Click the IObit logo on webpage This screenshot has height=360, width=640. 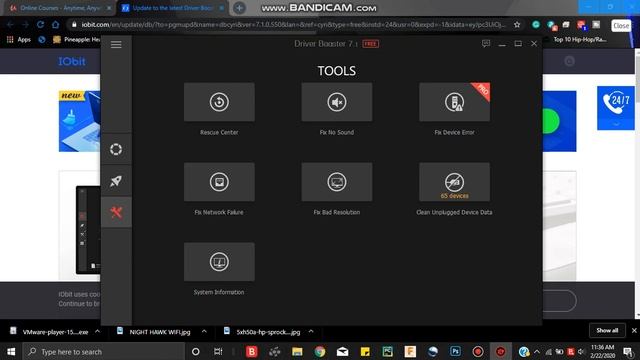tap(72, 61)
